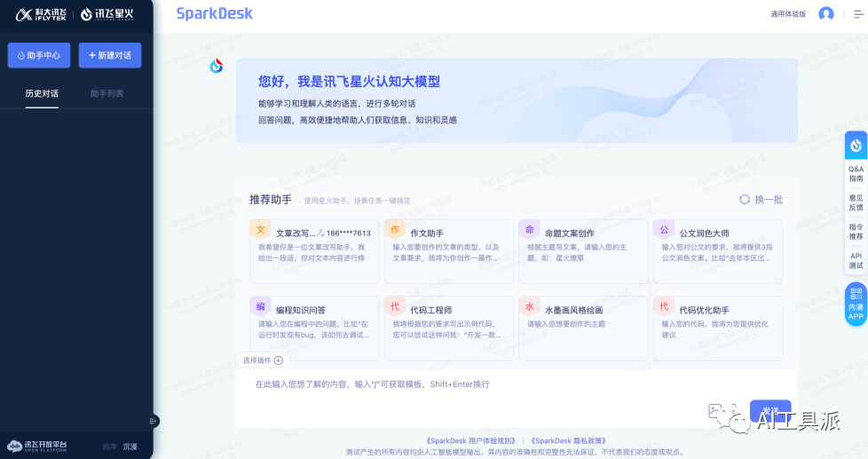Open 指令推荐 prompt recommendations
The height and width of the screenshot is (459, 868).
click(x=856, y=232)
